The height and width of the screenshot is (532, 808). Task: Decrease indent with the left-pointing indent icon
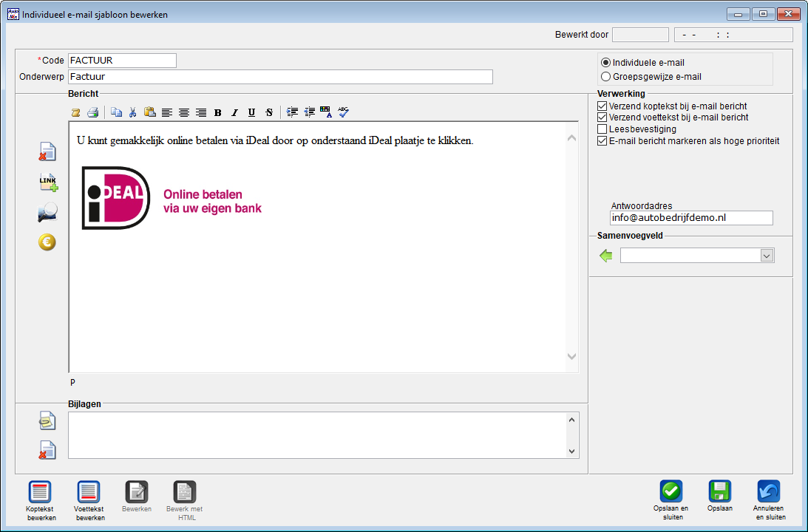(309, 112)
